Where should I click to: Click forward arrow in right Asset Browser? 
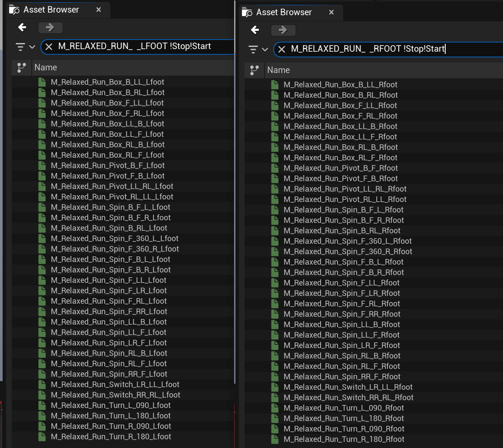click(x=283, y=30)
